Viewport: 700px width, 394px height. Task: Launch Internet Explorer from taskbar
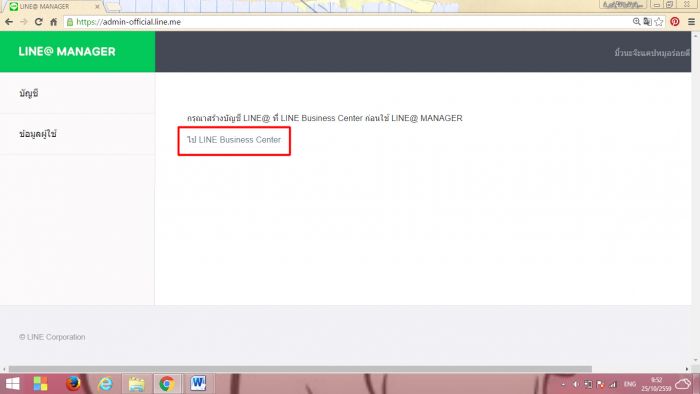click(x=105, y=384)
